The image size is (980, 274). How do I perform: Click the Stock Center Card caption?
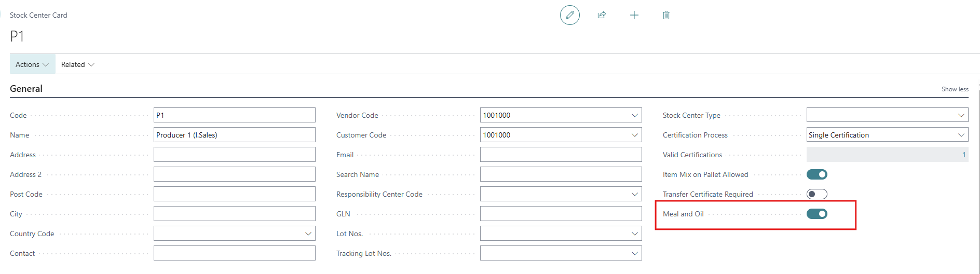pyautogui.click(x=38, y=15)
